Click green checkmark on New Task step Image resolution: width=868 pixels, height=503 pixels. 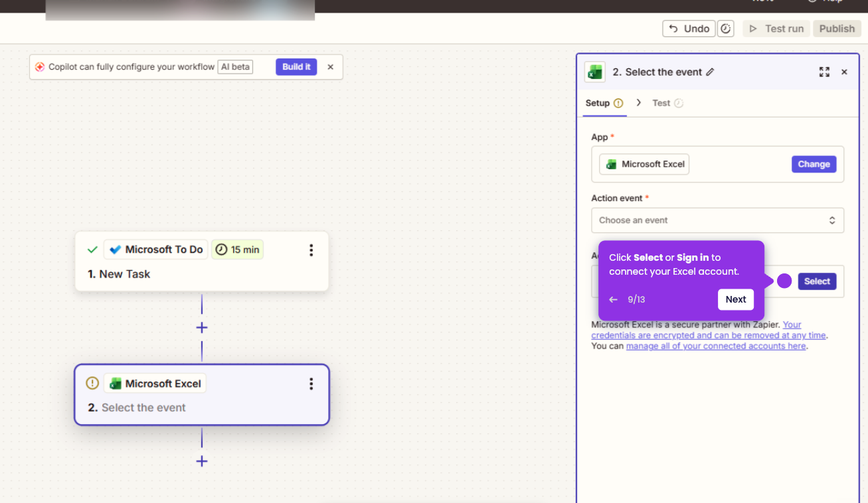point(92,250)
